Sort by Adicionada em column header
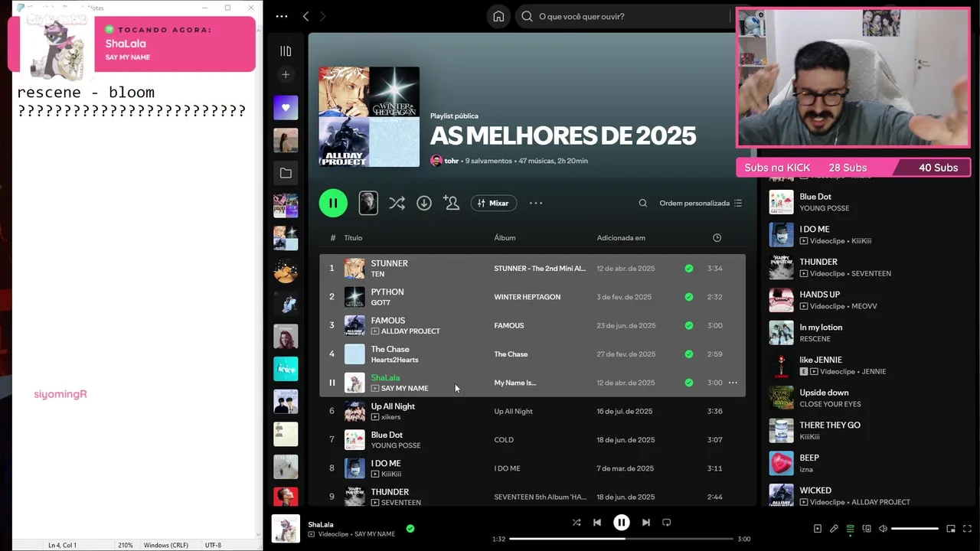 [621, 238]
